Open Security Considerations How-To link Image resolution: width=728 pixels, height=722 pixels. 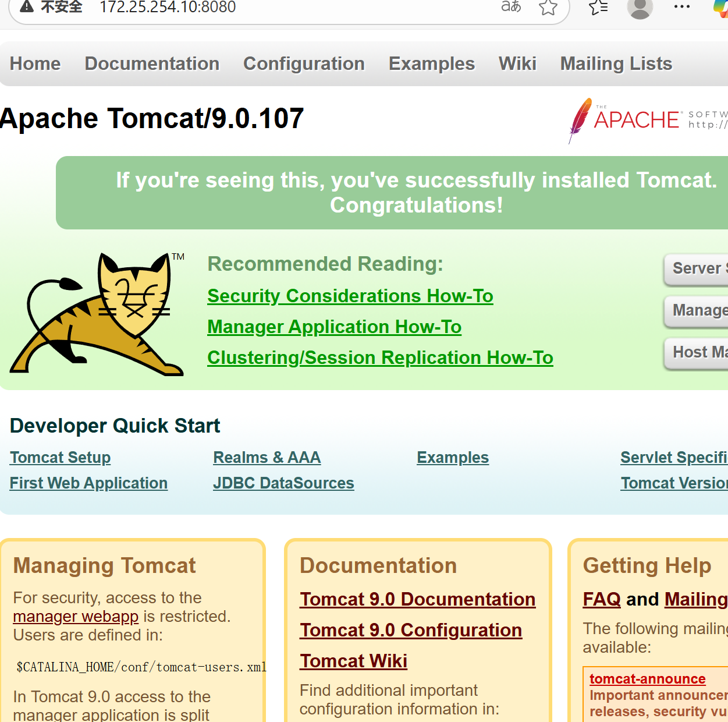[x=350, y=296]
